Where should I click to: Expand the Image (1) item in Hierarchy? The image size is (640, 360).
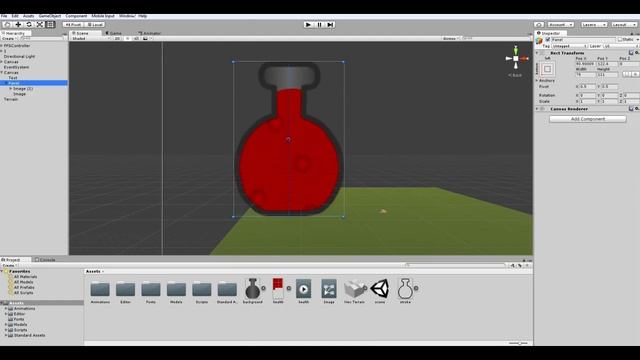click(x=11, y=89)
